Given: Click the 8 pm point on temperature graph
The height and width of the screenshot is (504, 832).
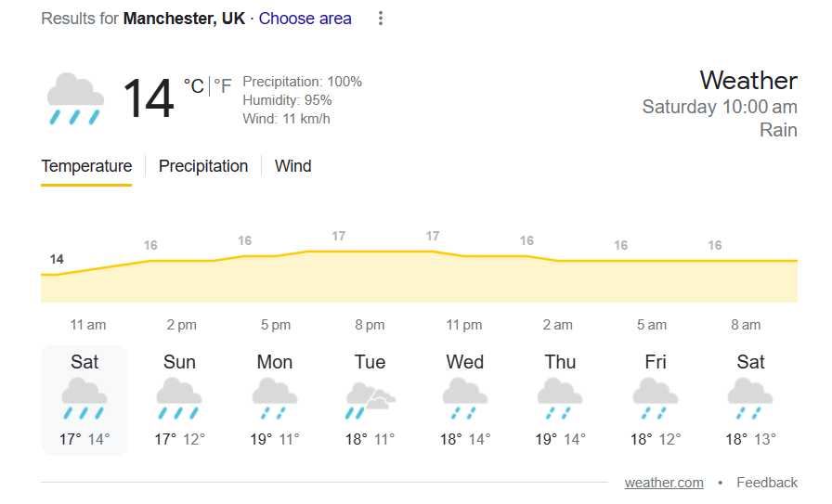Looking at the screenshot, I should (370, 252).
